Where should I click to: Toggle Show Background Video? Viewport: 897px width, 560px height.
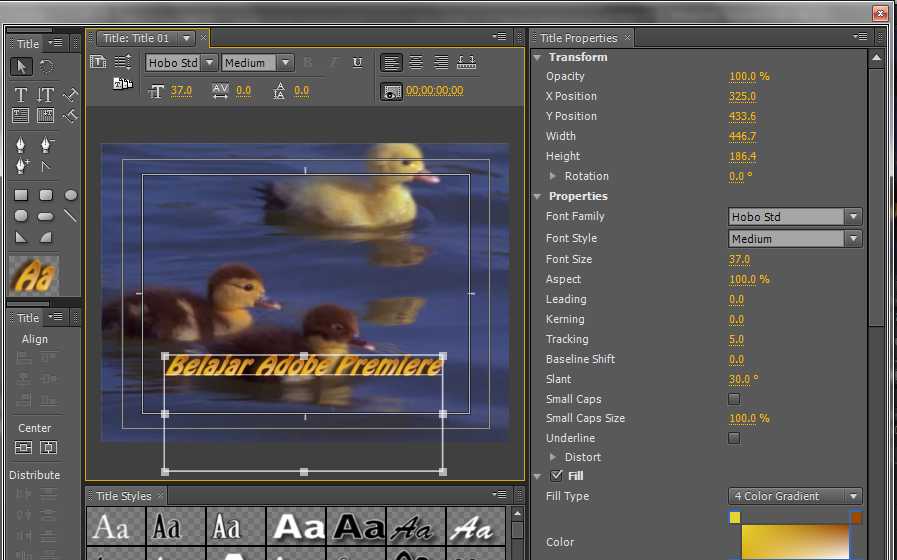click(x=391, y=91)
